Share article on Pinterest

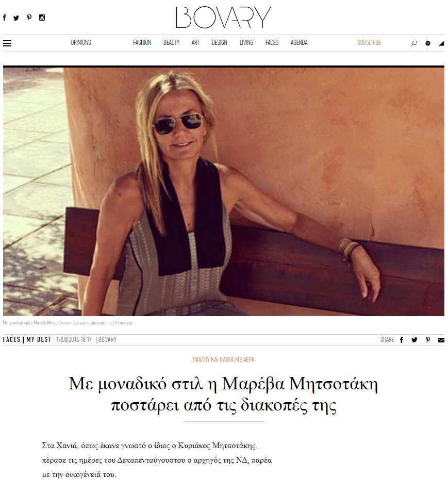[x=427, y=340]
